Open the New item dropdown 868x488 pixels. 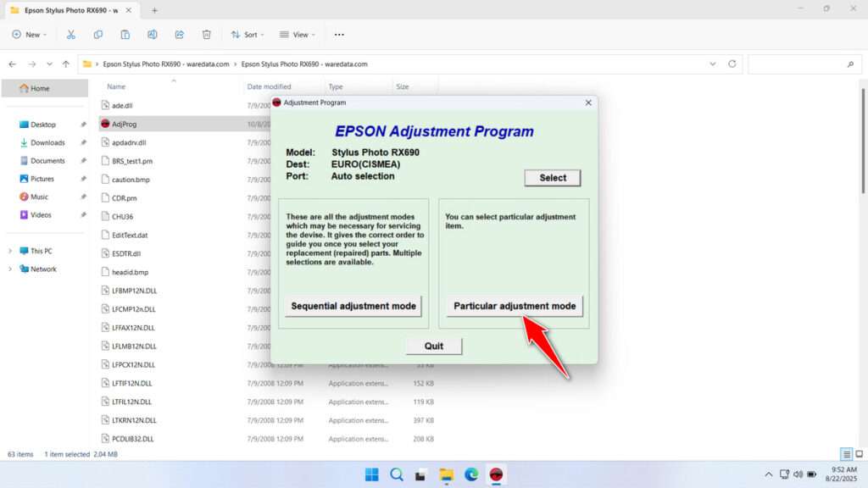30,34
